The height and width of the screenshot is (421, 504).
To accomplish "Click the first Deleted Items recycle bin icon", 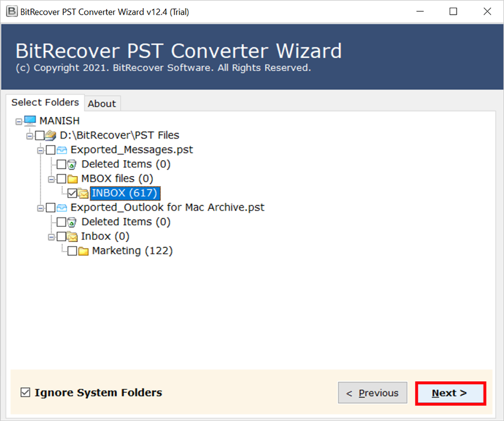I will tap(72, 164).
